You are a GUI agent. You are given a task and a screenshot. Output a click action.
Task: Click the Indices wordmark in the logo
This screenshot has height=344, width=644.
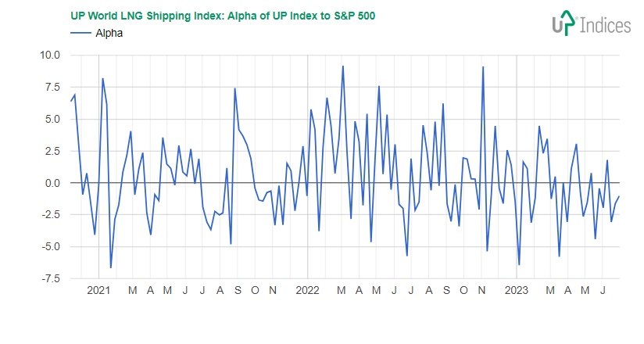click(x=604, y=26)
